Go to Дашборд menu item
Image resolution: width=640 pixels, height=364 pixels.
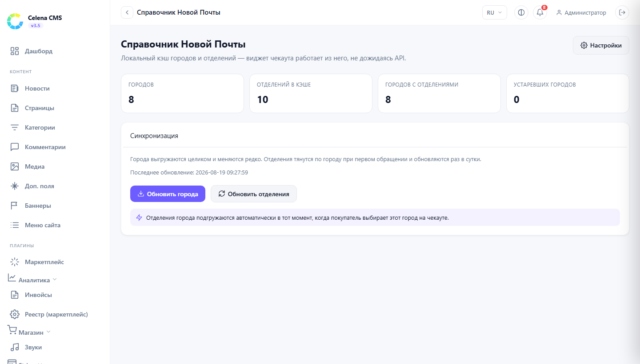click(x=55, y=51)
